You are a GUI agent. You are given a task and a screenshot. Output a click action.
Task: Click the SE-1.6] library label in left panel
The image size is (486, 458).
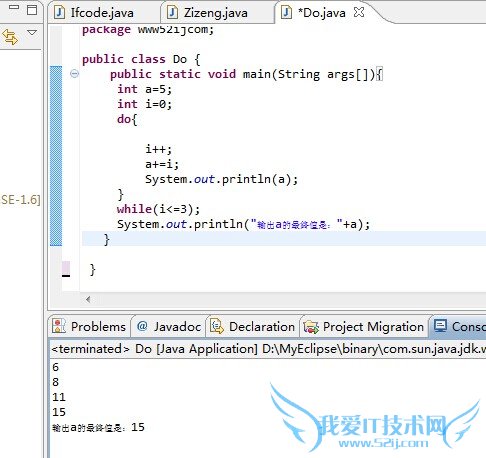coord(21,200)
